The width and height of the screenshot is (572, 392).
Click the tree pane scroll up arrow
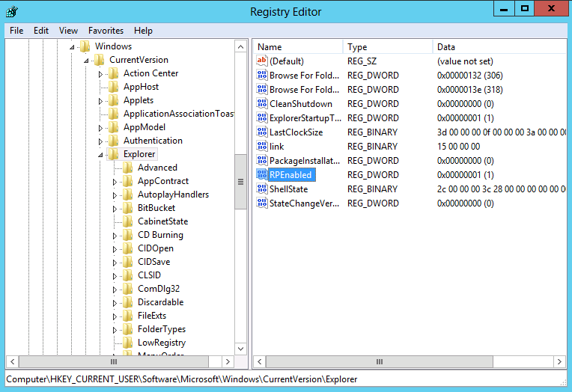[241, 46]
